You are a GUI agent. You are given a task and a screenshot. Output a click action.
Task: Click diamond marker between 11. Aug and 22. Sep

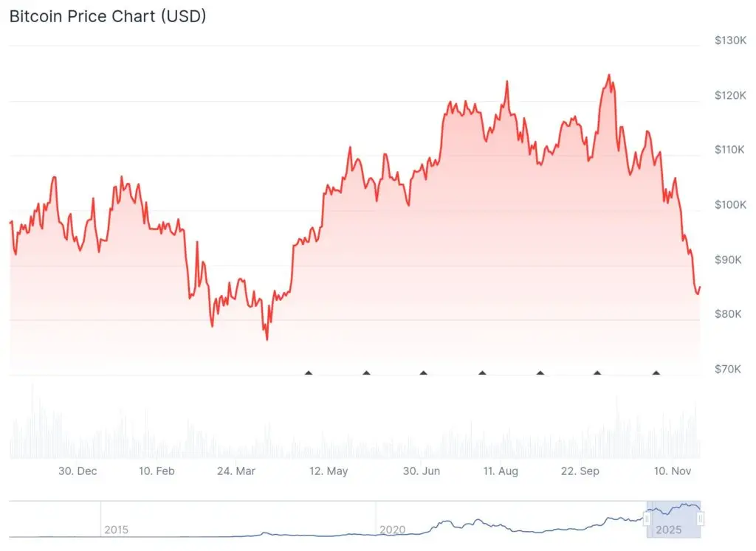click(540, 372)
